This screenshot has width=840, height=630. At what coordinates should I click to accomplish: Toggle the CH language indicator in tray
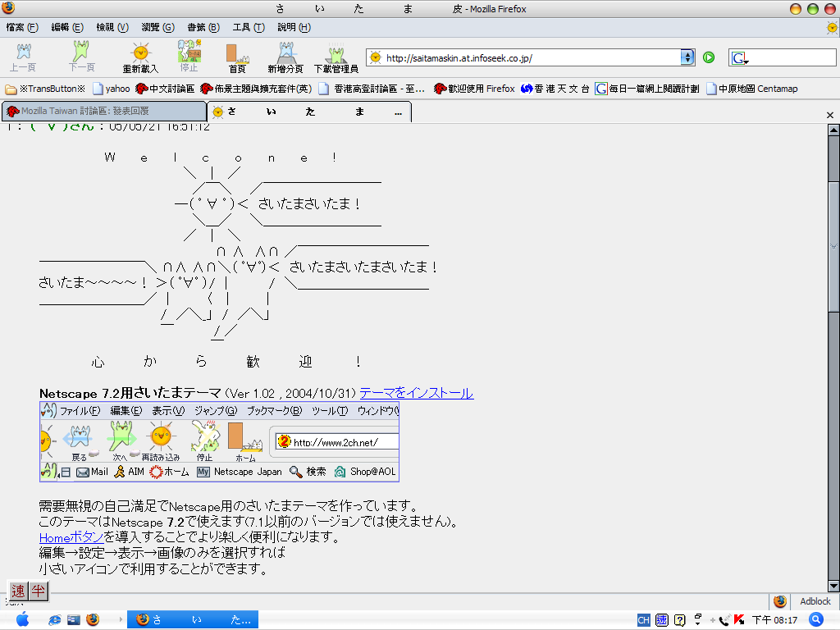tap(644, 620)
